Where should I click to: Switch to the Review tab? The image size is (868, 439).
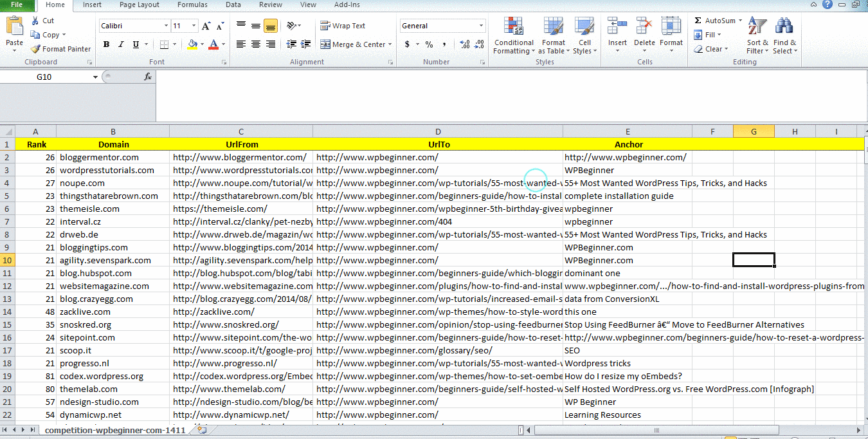tap(271, 5)
